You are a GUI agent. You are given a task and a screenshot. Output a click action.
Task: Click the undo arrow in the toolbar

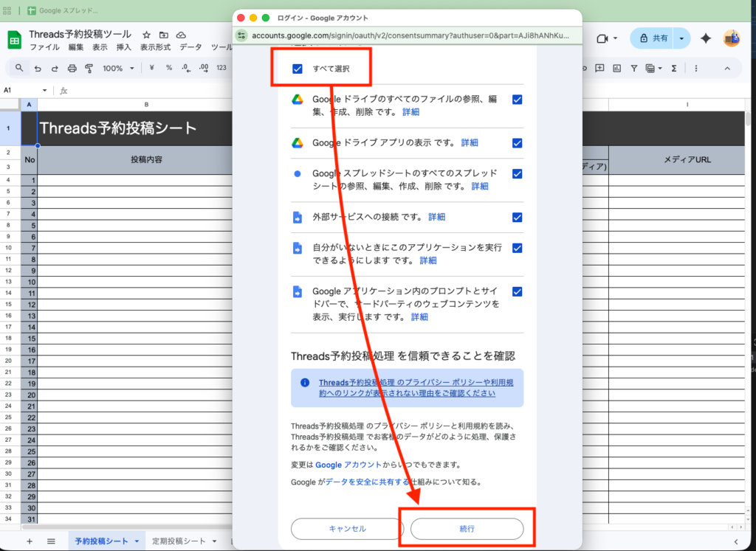[38, 69]
